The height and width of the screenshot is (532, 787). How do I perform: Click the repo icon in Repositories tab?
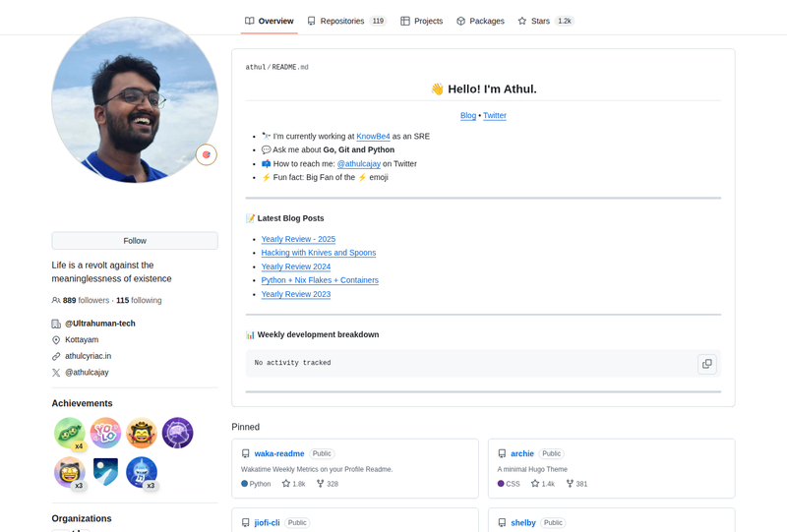tap(312, 21)
